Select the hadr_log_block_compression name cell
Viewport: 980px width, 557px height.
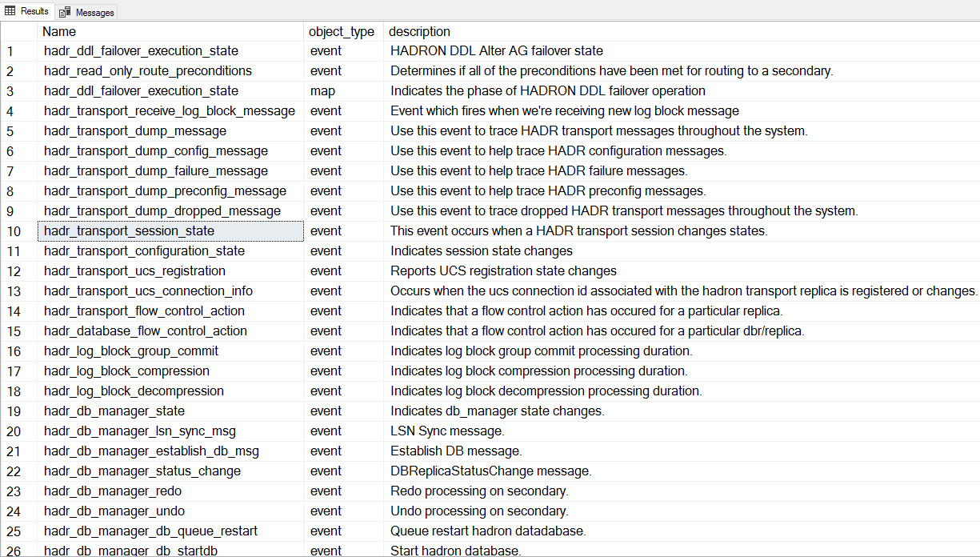[126, 371]
